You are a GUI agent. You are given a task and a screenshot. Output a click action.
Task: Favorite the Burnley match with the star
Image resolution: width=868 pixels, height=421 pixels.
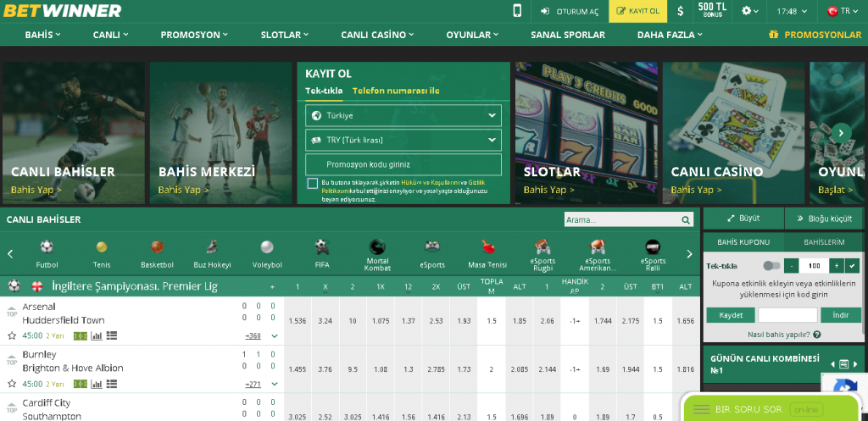(12, 384)
